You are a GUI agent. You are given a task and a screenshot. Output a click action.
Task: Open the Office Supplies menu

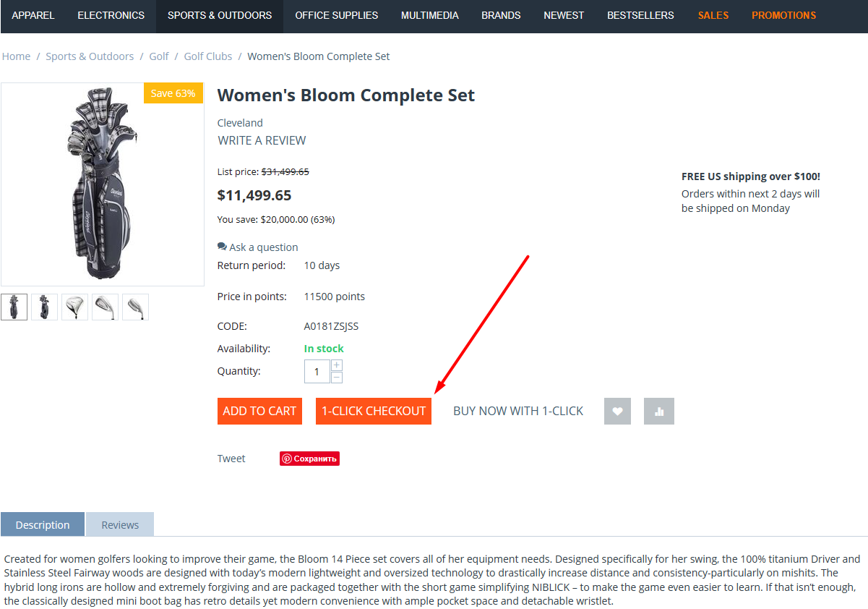click(337, 15)
